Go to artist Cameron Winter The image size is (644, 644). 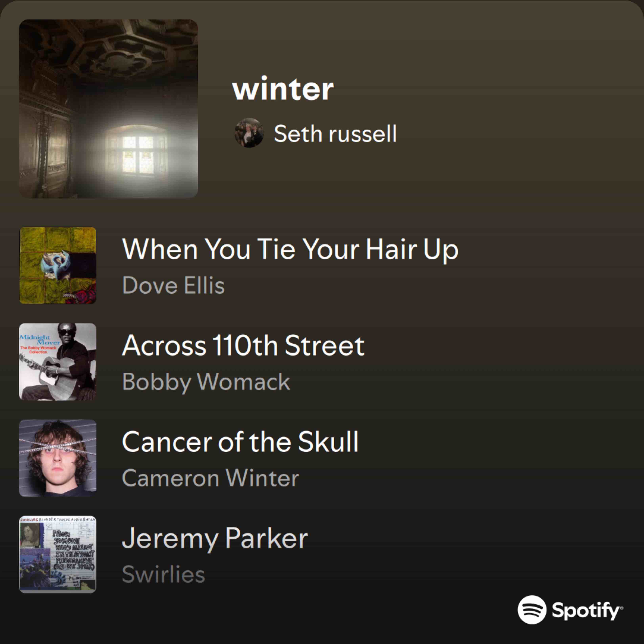[210, 478]
